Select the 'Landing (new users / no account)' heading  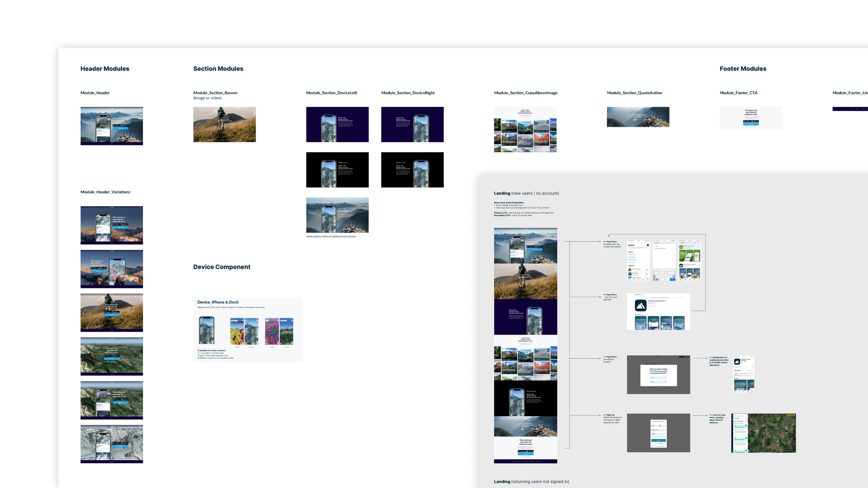click(x=526, y=193)
